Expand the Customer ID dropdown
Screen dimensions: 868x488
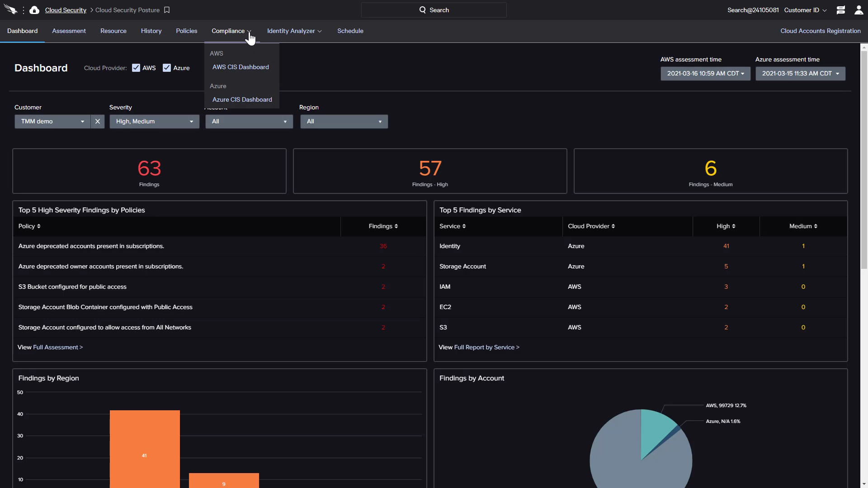(805, 10)
